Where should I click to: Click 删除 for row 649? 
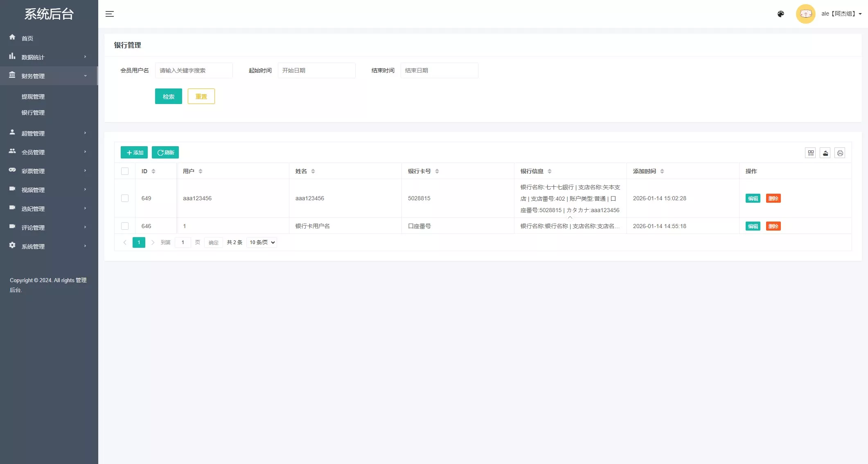point(773,198)
